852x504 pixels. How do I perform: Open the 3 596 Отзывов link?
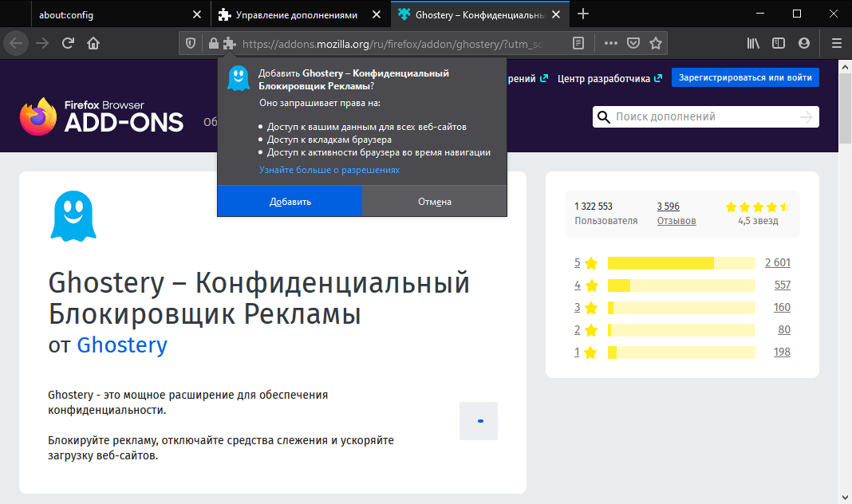[x=676, y=214]
